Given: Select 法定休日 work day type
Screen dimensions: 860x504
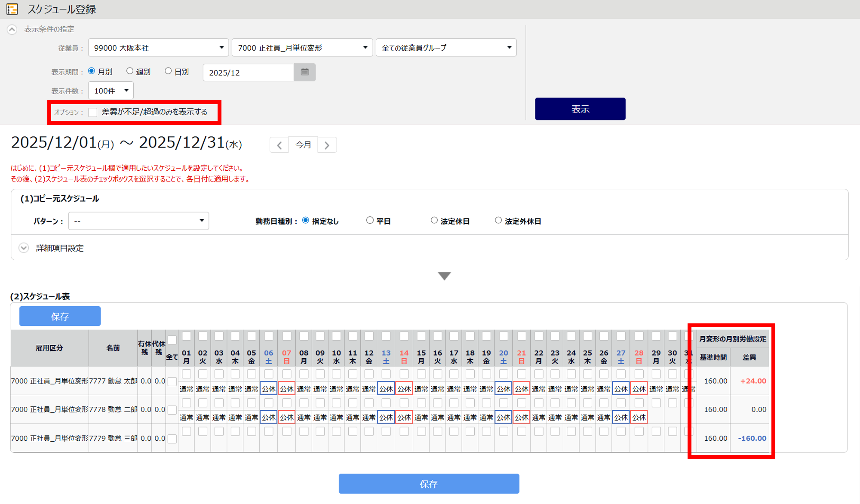Looking at the screenshot, I should (x=434, y=221).
